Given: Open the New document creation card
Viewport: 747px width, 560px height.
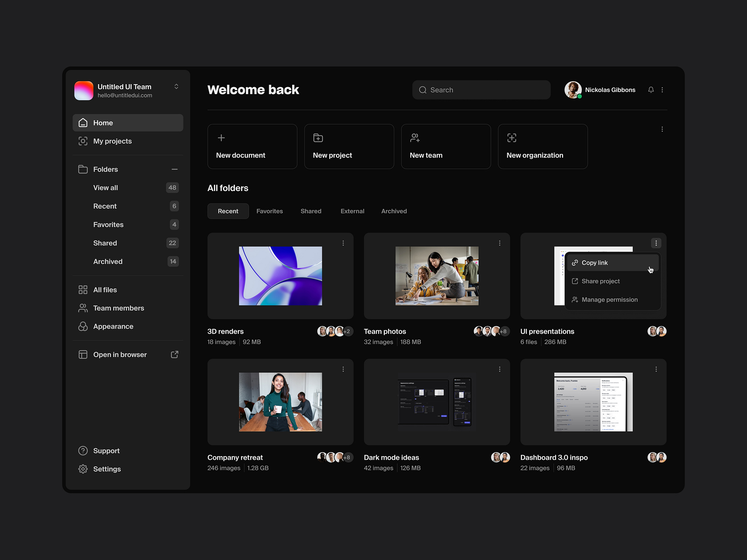Looking at the screenshot, I should coord(252,146).
